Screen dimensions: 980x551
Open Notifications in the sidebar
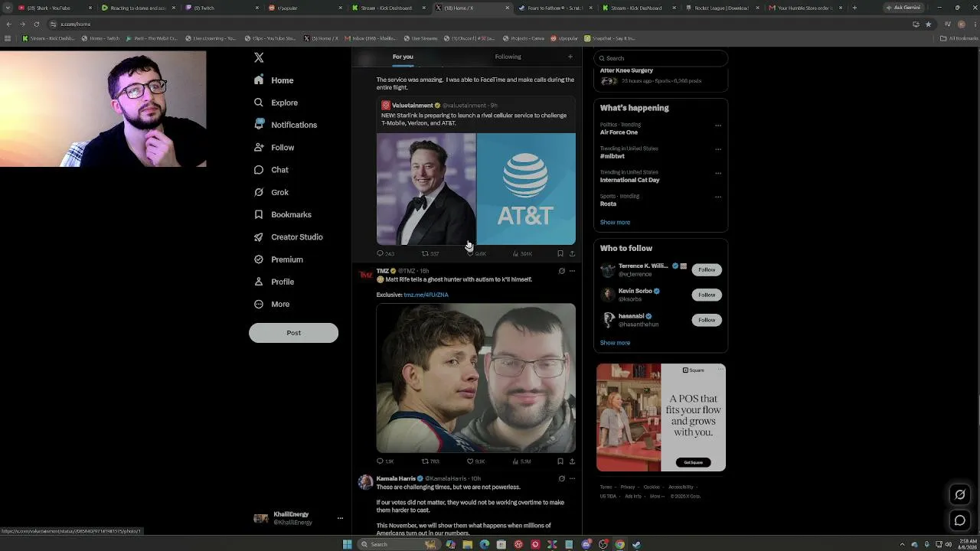285,125
